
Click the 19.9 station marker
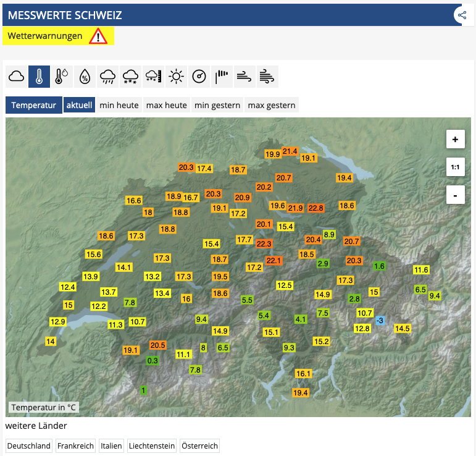click(x=273, y=154)
